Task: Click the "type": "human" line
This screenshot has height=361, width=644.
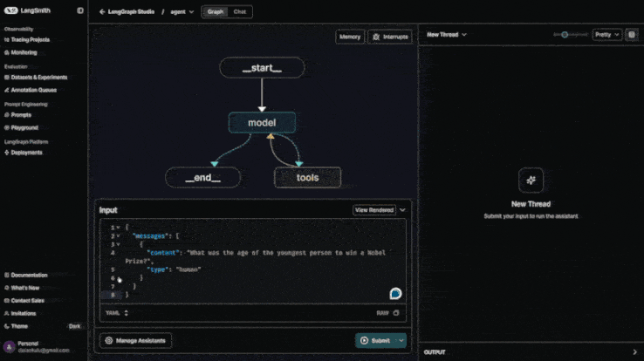Action: click(175, 269)
